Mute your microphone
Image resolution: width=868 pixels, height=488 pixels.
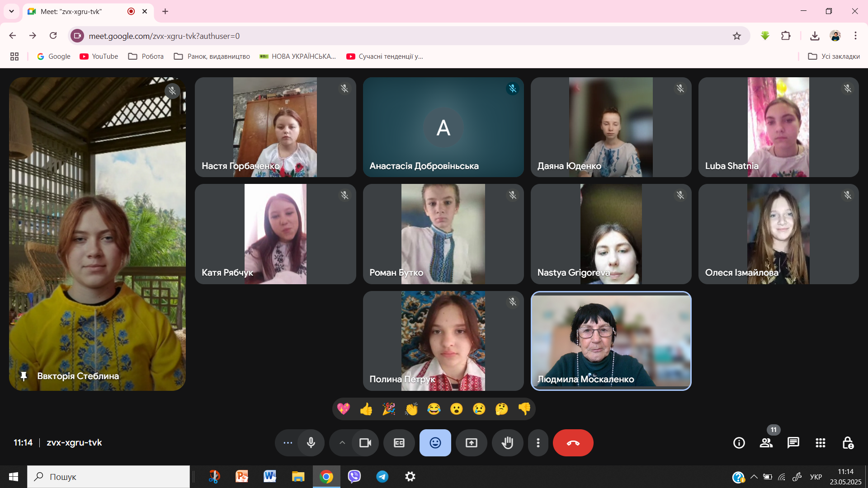point(311,443)
